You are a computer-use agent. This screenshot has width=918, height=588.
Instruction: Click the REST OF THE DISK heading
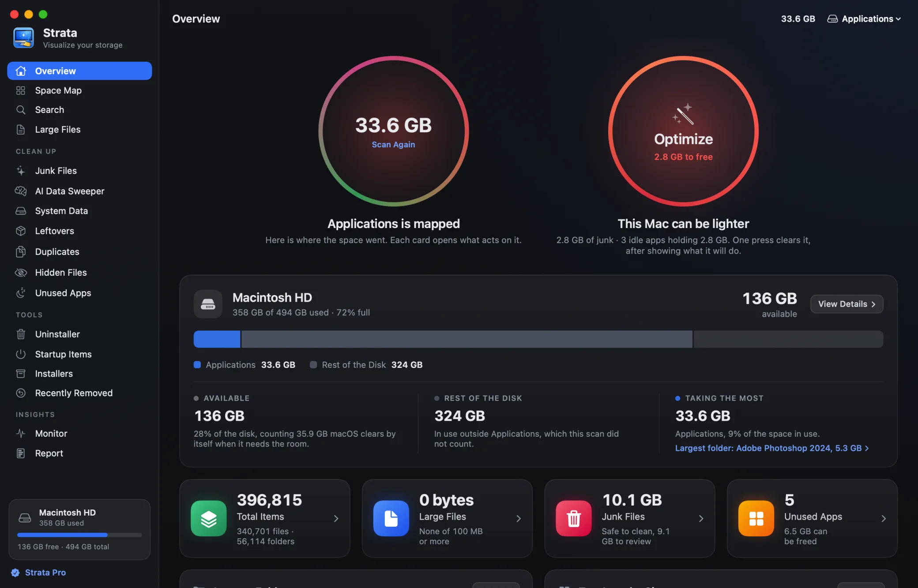pyautogui.click(x=483, y=398)
